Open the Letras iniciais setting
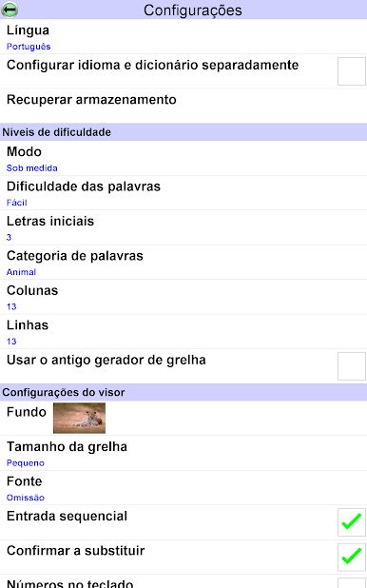Image resolution: width=367 pixels, height=588 pixels. click(183, 227)
